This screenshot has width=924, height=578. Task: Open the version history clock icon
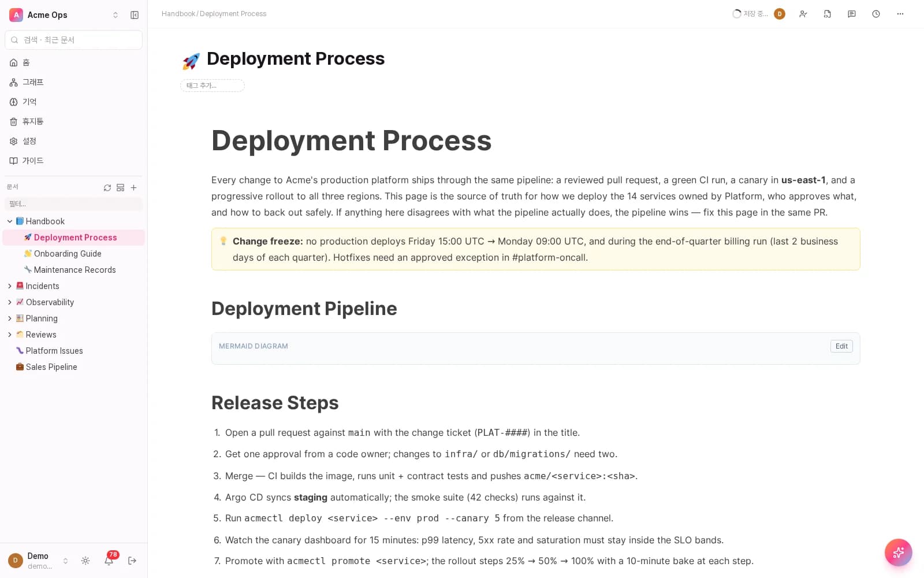pyautogui.click(x=876, y=14)
